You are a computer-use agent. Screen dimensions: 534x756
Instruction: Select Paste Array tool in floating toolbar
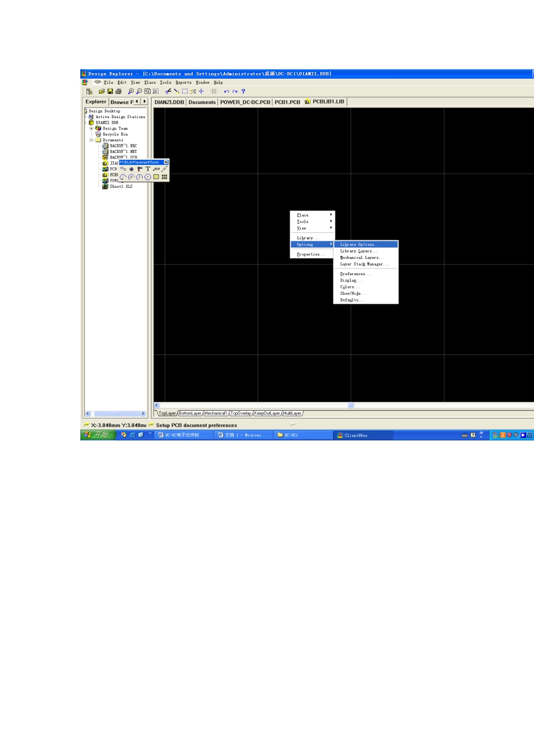[x=165, y=177]
